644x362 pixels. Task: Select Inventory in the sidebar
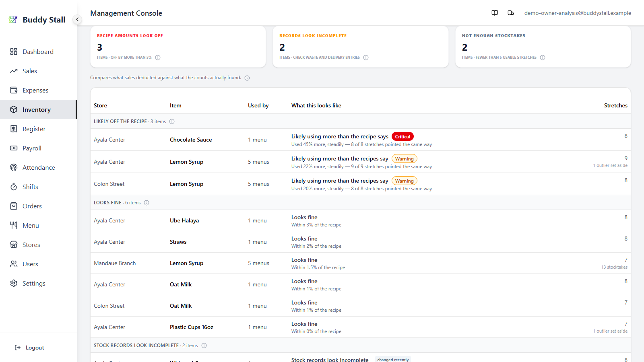tap(38, 109)
